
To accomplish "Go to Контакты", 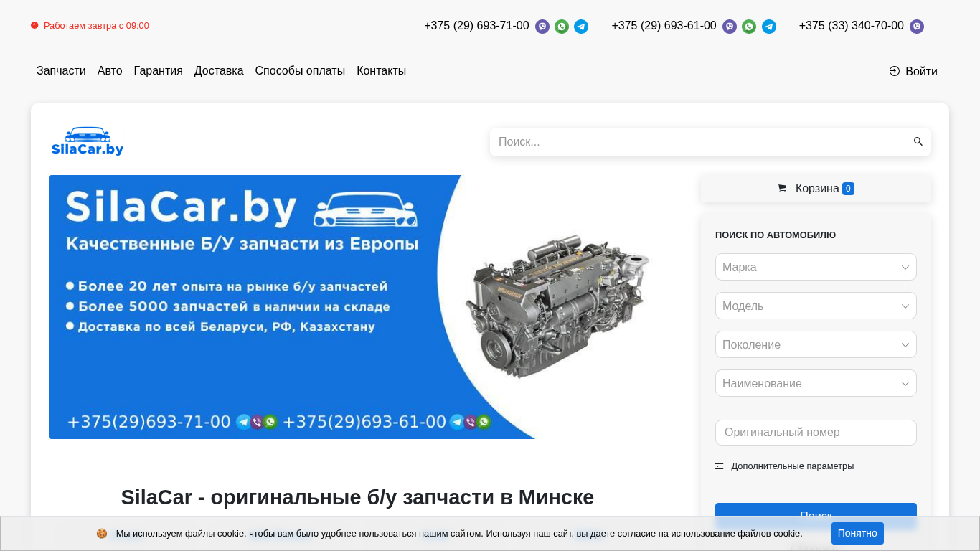I will [x=382, y=71].
